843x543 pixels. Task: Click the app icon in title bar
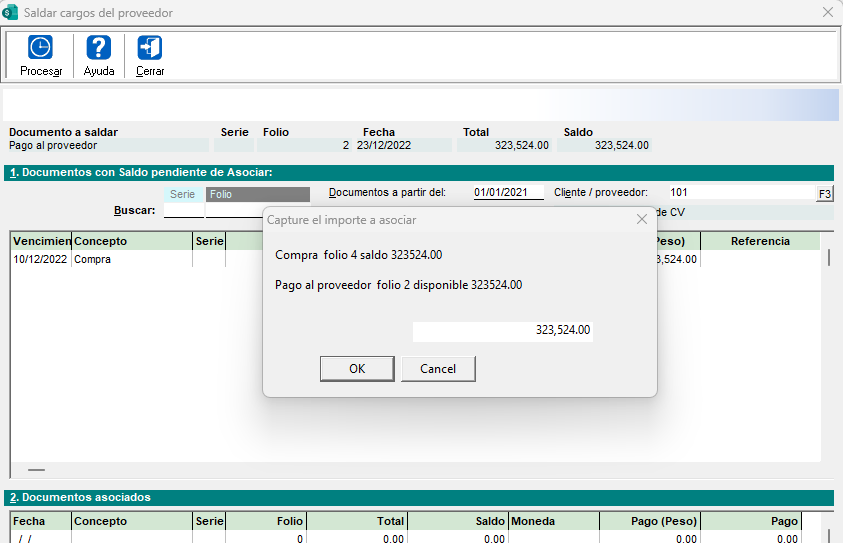click(x=11, y=13)
